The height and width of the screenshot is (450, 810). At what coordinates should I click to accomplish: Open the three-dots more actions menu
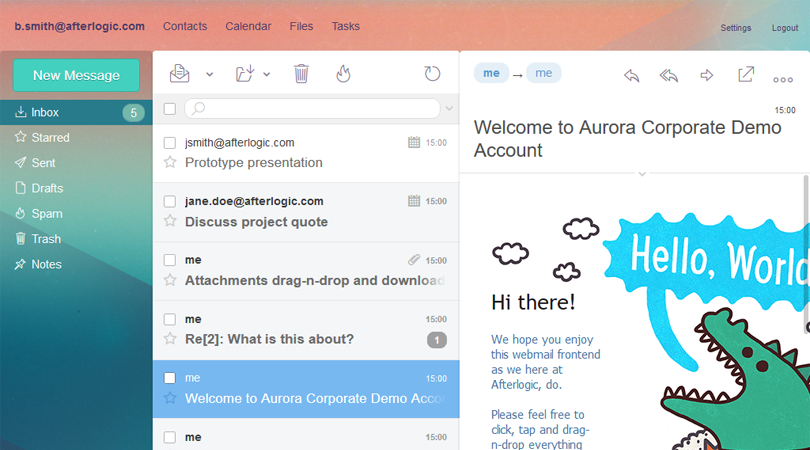click(782, 79)
